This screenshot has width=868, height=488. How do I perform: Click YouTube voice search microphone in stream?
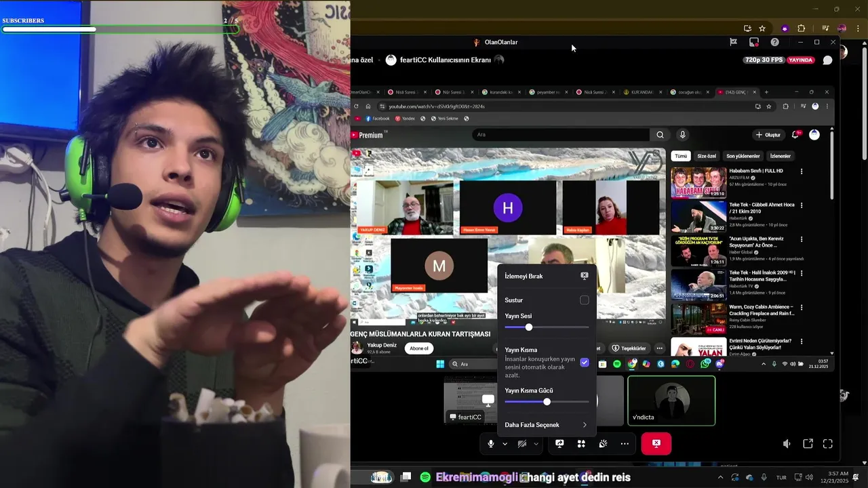[683, 135]
